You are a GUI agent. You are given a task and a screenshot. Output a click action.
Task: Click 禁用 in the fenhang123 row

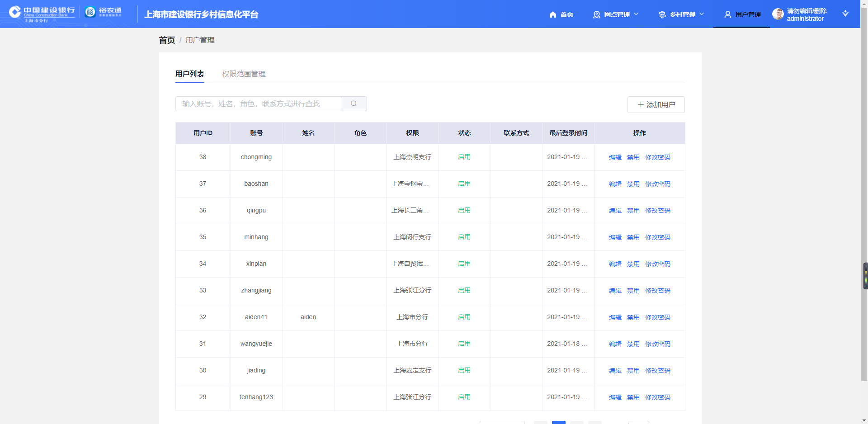click(x=633, y=397)
